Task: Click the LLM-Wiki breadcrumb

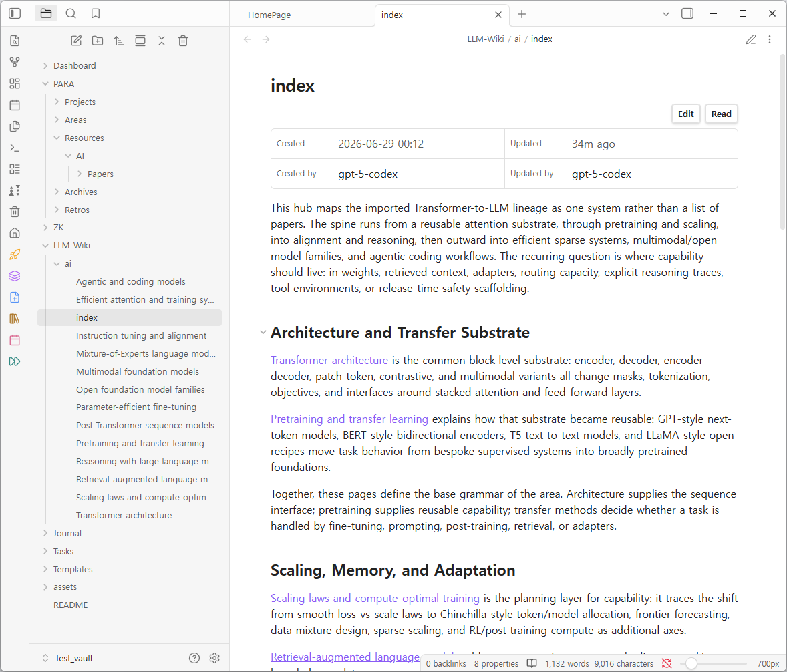Action: 485,39
